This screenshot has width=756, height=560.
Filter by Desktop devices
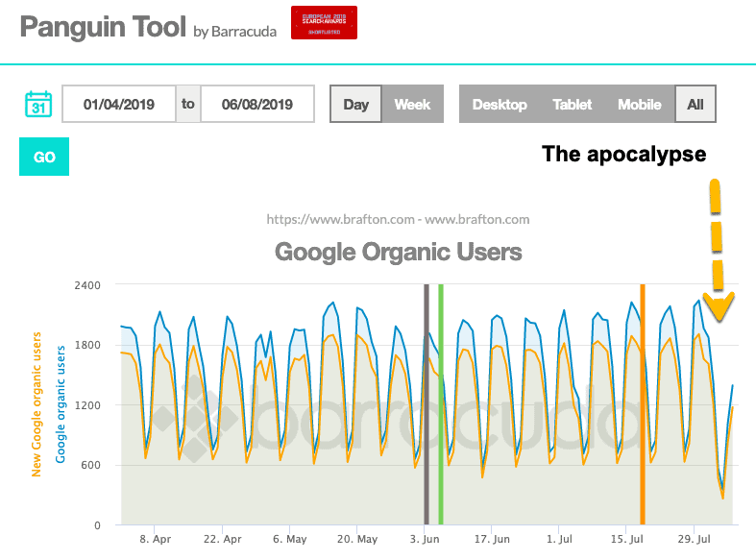click(500, 104)
